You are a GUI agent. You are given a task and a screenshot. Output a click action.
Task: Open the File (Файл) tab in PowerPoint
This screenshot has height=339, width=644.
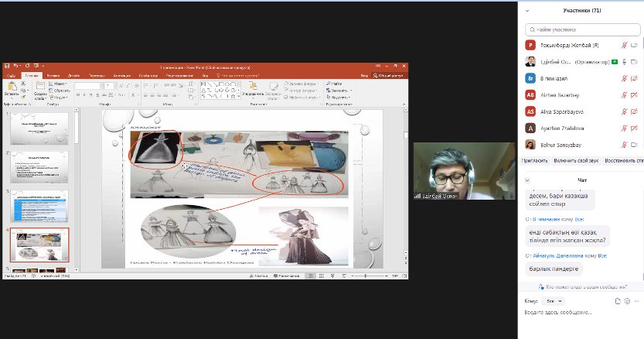click(x=11, y=76)
